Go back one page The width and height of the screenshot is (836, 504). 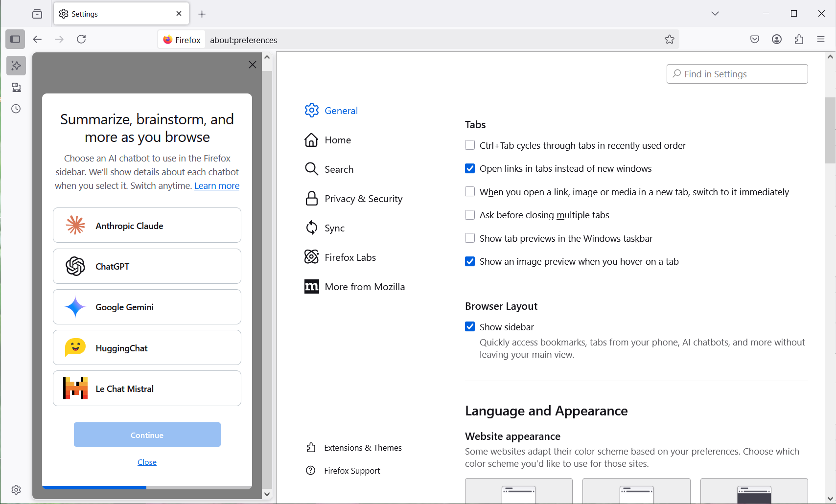[x=37, y=39]
